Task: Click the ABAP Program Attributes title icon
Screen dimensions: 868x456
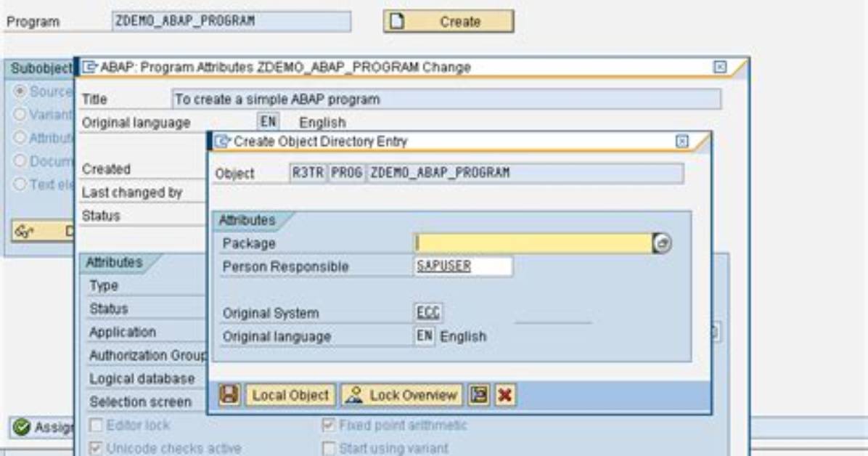Action: point(89,67)
